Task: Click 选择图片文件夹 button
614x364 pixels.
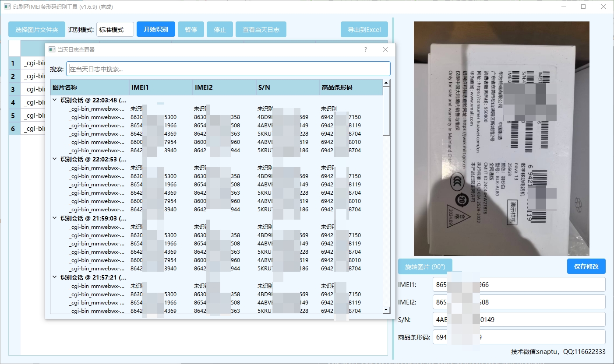Action: [x=37, y=30]
